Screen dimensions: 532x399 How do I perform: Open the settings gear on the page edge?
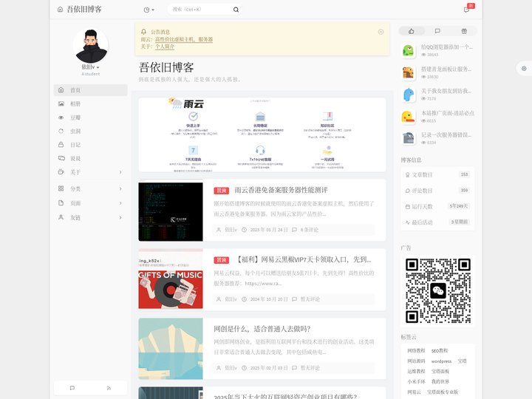point(524,69)
